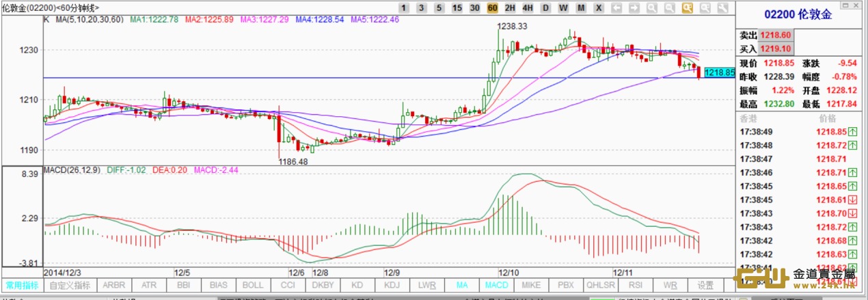
Task: Select the KDJ indicator
Action: coord(392,285)
